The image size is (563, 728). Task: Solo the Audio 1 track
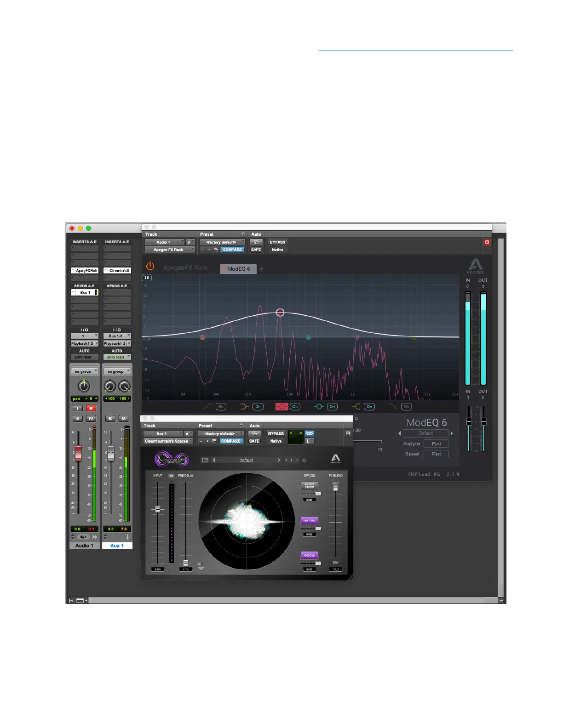[x=78, y=418]
